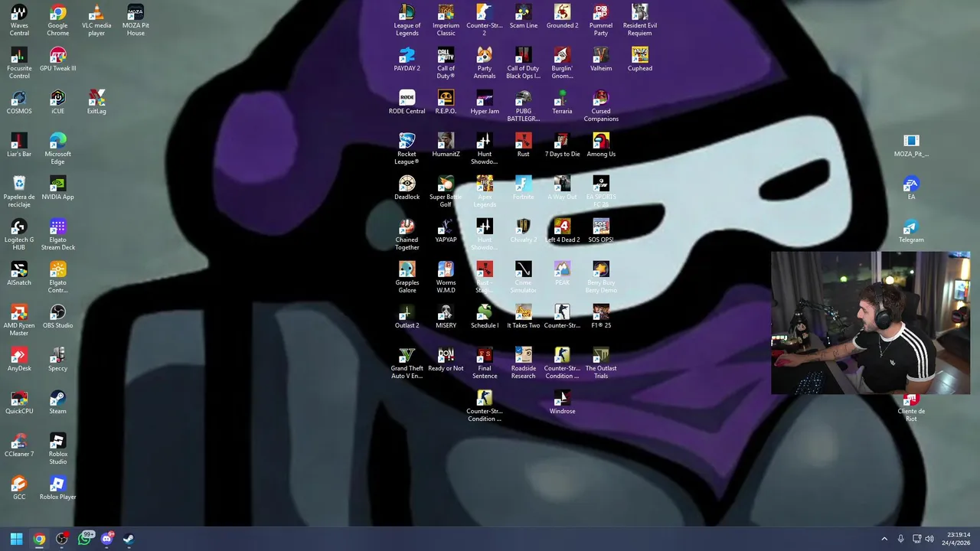
Task: Select the Elgato Stream Deck icon
Action: pyautogui.click(x=58, y=234)
